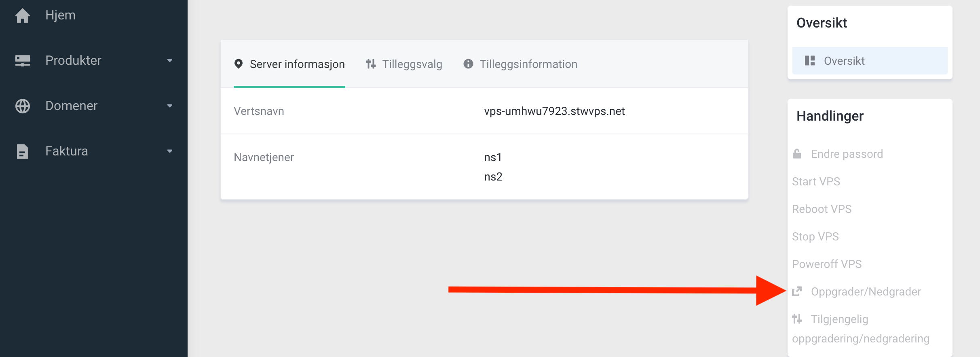Open Tilgjengelig oppgradering/nedgradering link
This screenshot has height=357, width=980.
[x=861, y=329]
